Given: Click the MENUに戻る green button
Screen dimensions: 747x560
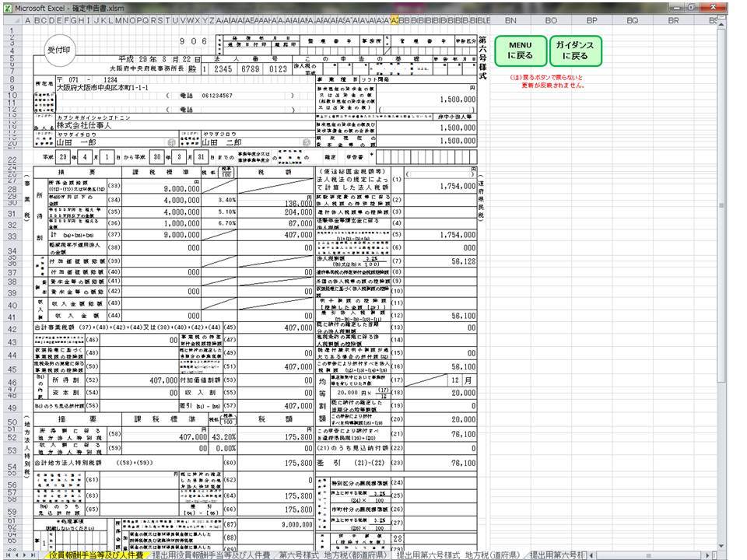Looking at the screenshot, I should 521,51.
